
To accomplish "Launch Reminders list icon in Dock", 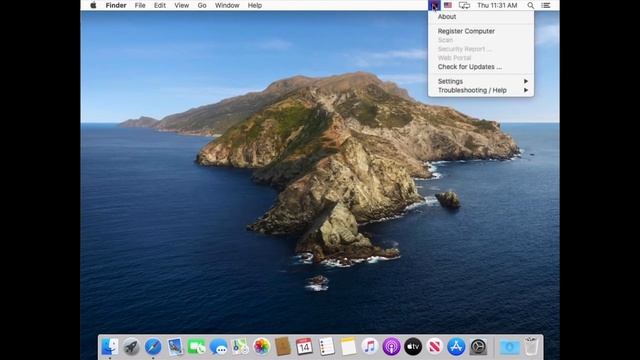I will click(x=327, y=347).
